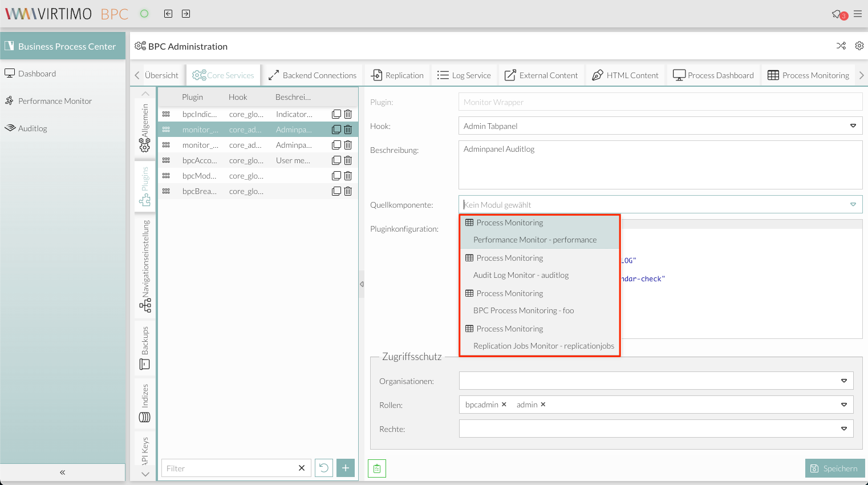868x485 pixels.
Task: Delete the bpcIndic plugin row
Action: click(x=348, y=114)
